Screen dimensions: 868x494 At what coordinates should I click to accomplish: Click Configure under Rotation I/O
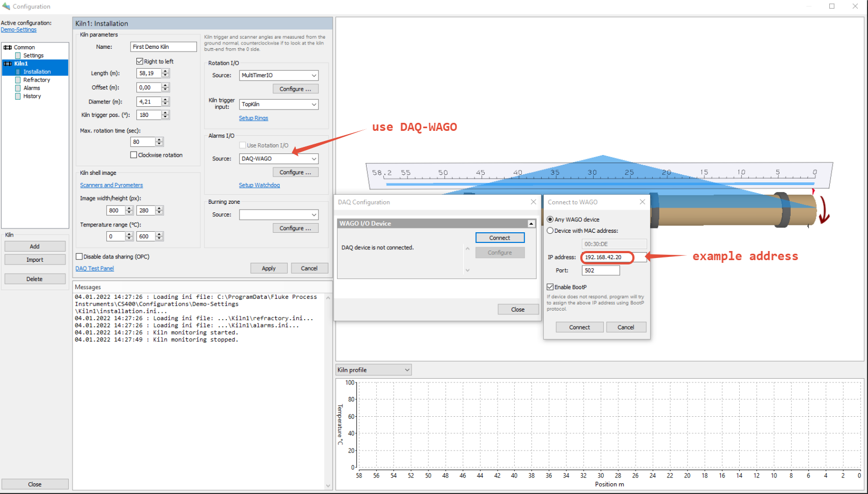[295, 89]
